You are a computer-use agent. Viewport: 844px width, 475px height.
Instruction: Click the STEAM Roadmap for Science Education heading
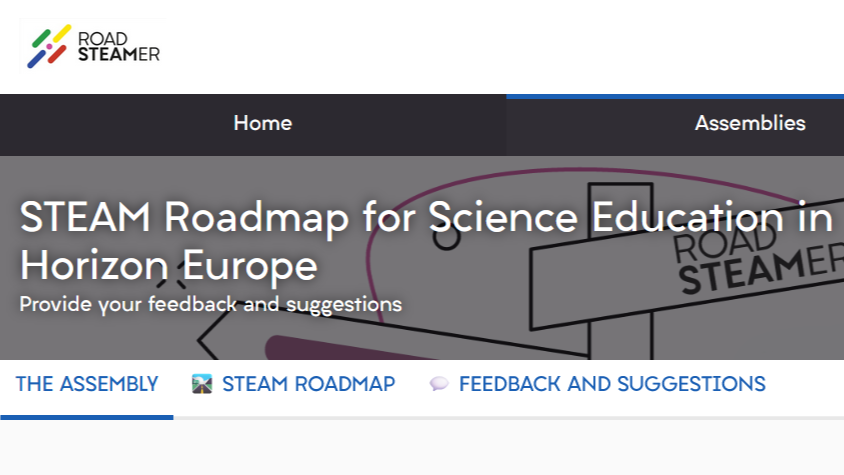(426, 218)
